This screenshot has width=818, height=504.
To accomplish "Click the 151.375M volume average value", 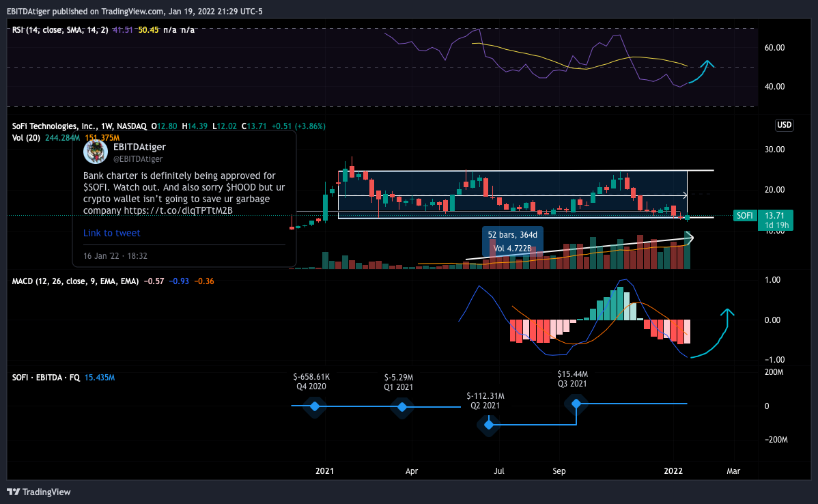I will tap(102, 138).
